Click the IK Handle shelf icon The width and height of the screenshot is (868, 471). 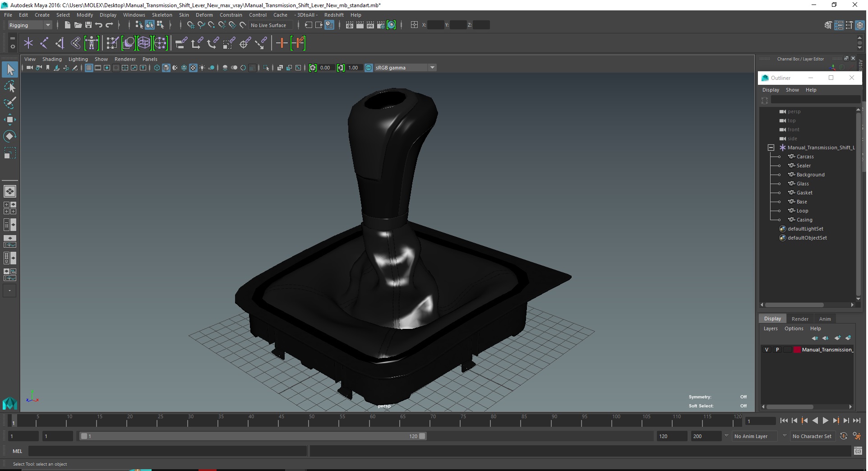pos(60,43)
